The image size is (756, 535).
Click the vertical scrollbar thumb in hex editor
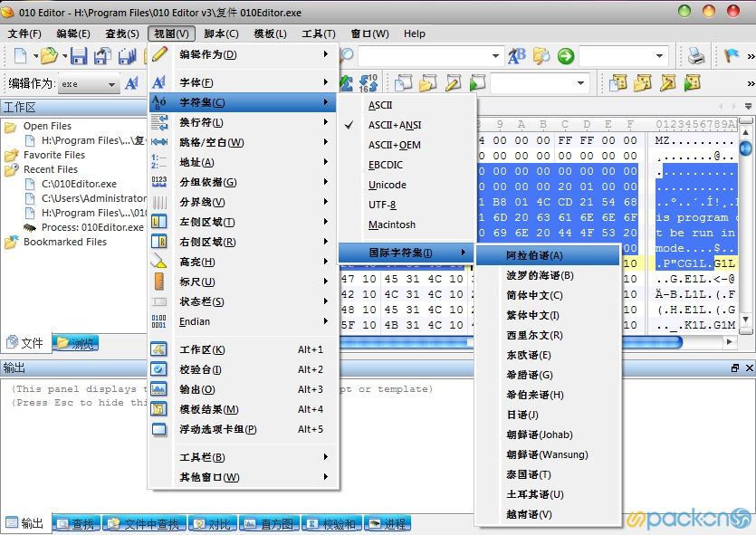click(745, 148)
